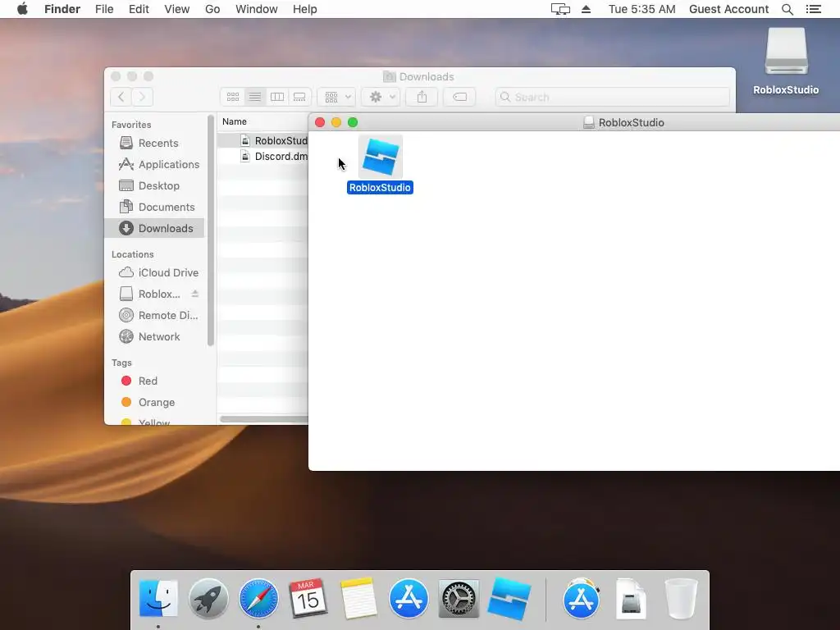Open the Window menu
Image resolution: width=840 pixels, height=630 pixels.
[x=257, y=9]
